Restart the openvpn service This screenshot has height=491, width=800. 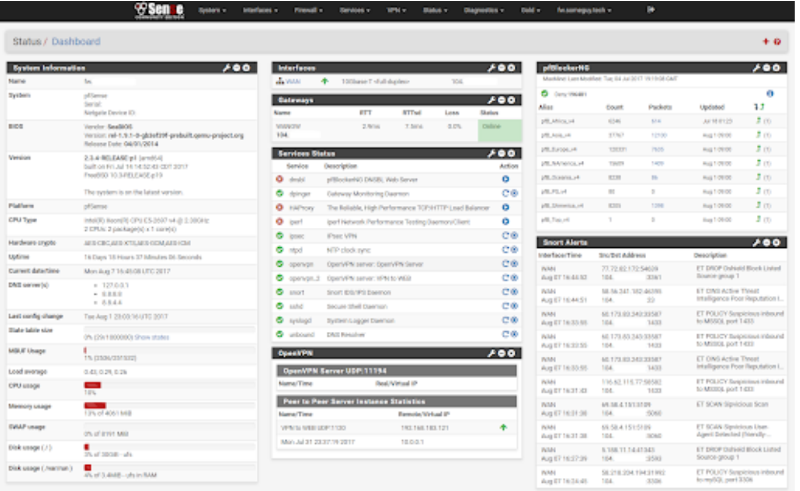(x=505, y=264)
